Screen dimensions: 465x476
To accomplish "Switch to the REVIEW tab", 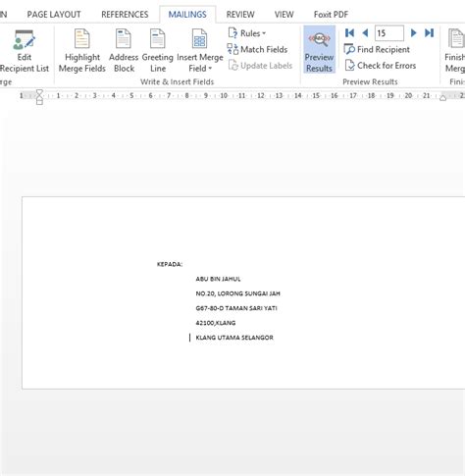I will [x=240, y=15].
